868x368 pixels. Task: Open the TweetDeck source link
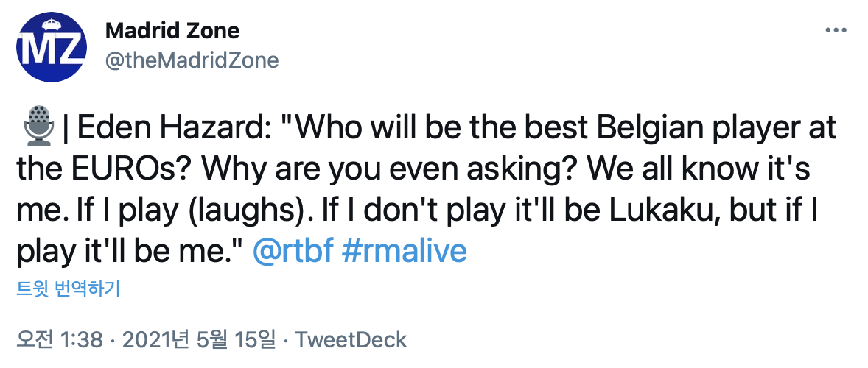tap(351, 339)
